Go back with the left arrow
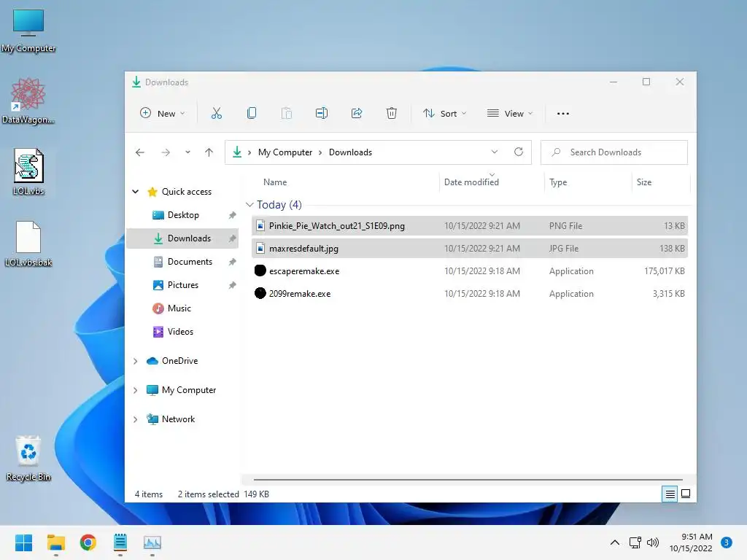This screenshot has height=560, width=747. pyautogui.click(x=139, y=152)
